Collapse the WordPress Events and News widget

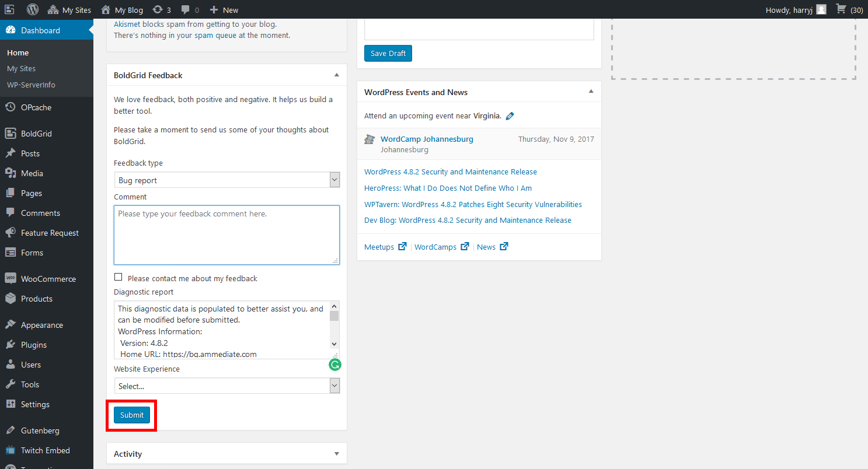pos(591,92)
